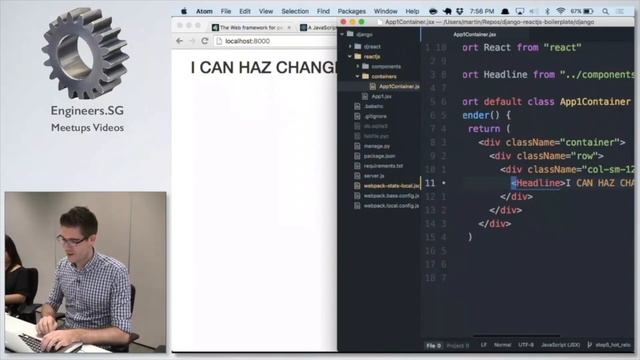The image size is (640, 360).
Task: Select App1Container.jsx in tree view
Action: point(399,87)
